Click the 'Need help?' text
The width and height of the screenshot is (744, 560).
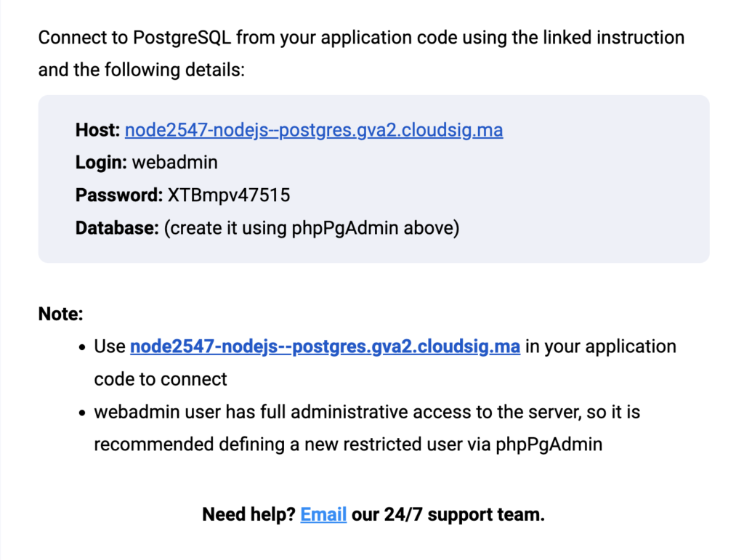pos(248,514)
